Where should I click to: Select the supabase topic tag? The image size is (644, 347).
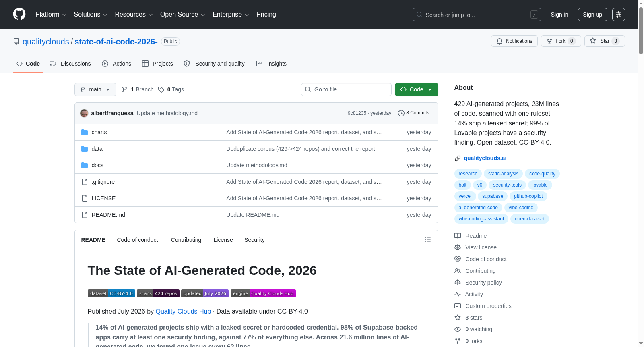click(x=493, y=196)
